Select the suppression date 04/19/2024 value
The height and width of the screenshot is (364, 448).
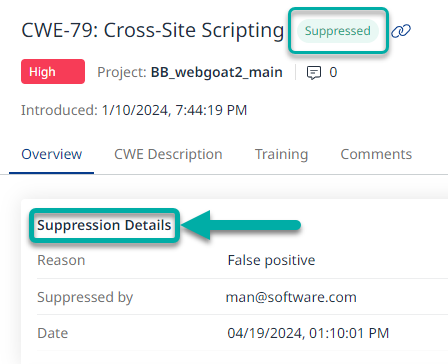click(x=308, y=333)
